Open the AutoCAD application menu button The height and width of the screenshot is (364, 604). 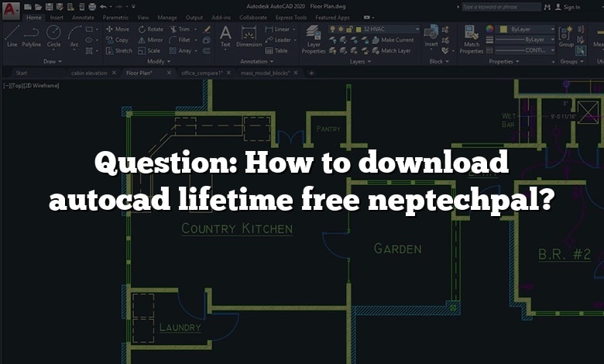pos(11,10)
